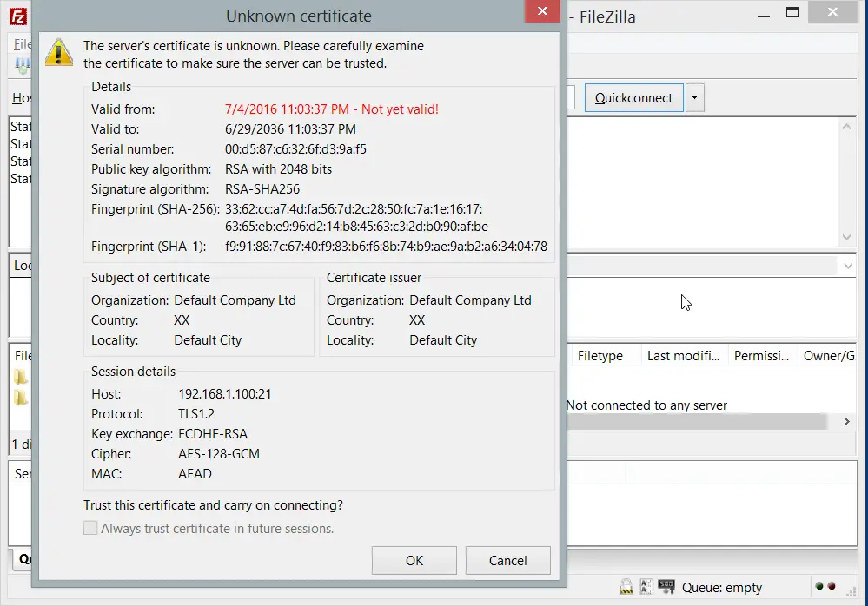The image size is (868, 606).
Task: Click the FileZilla logo icon in title bar
Action: coord(17,16)
